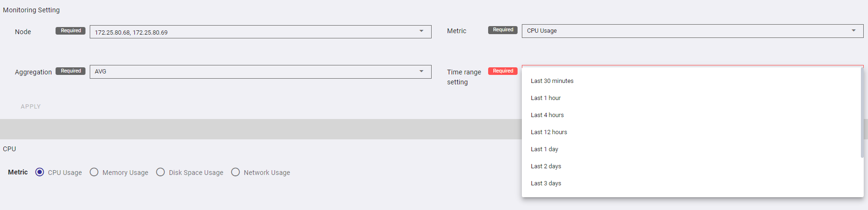Click the red Required badge for Time range
Image resolution: width=868 pixels, height=210 pixels.
click(x=503, y=71)
